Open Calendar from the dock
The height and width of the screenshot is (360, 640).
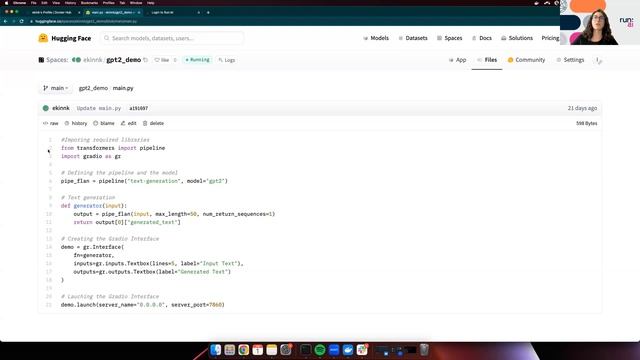pos(258,350)
